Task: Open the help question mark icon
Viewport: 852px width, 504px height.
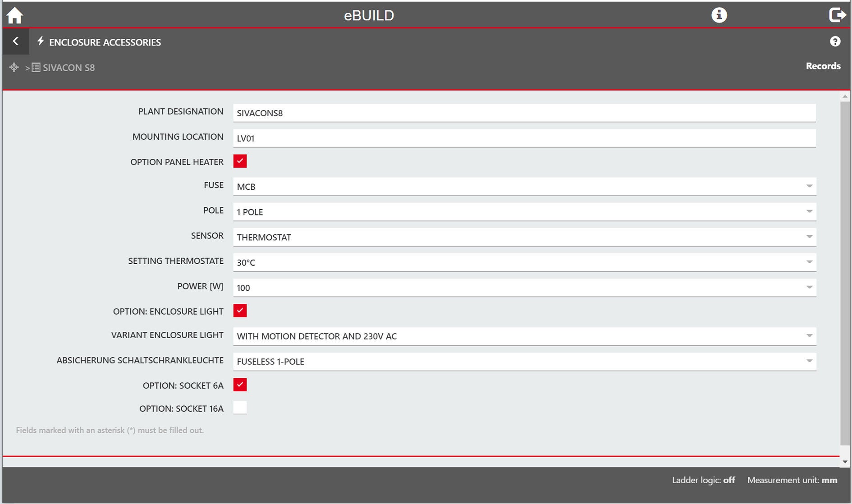Action: pyautogui.click(x=835, y=41)
